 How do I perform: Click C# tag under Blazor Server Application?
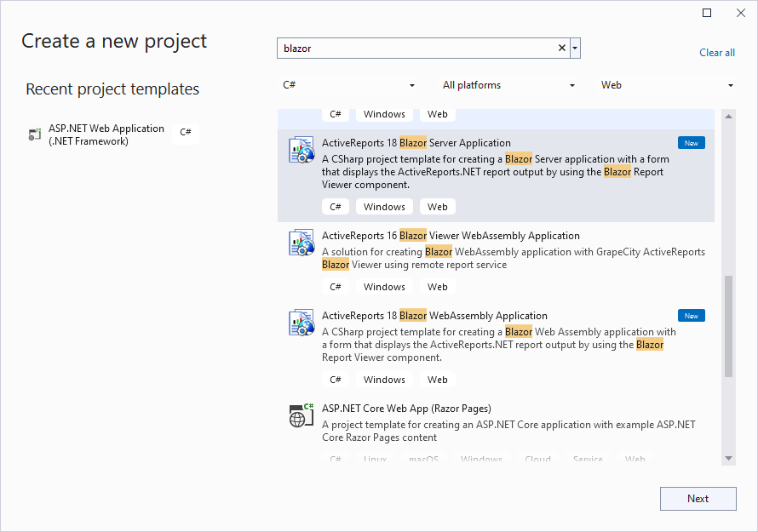[336, 207]
